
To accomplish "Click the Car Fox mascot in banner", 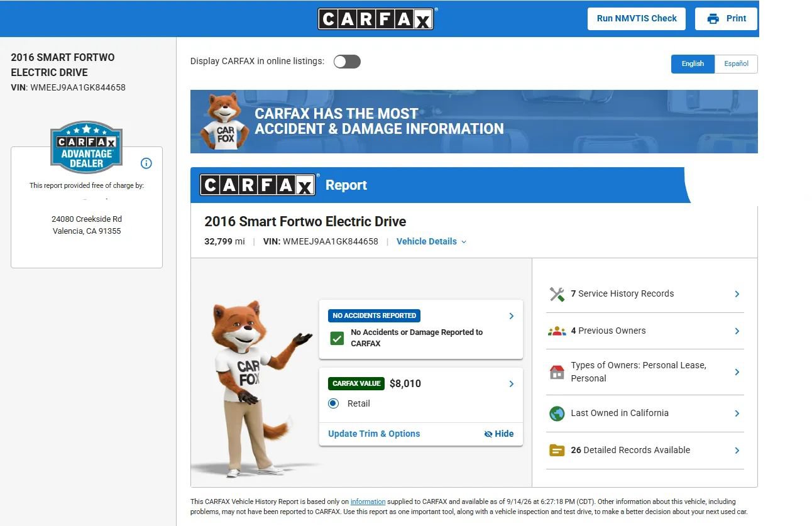I will [224, 122].
